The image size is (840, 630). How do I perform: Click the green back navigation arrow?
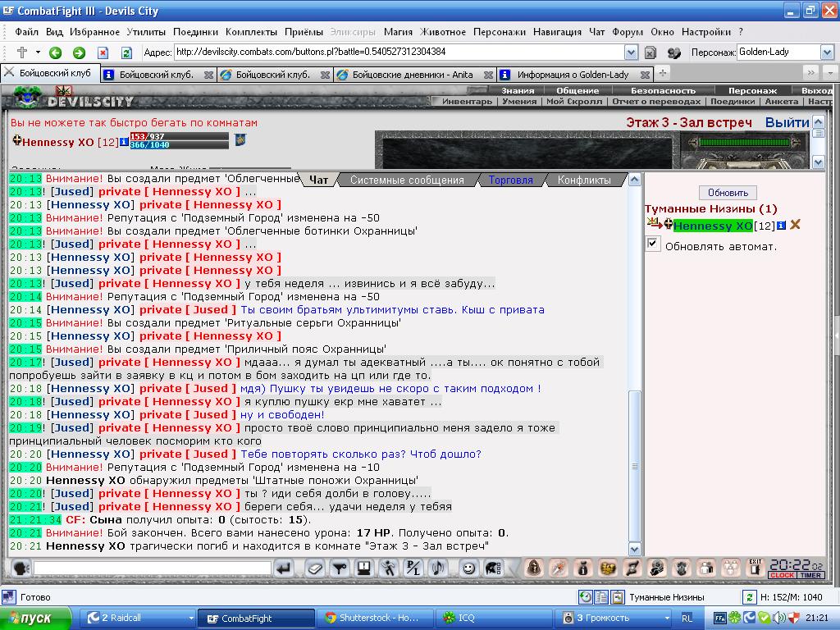click(55, 52)
